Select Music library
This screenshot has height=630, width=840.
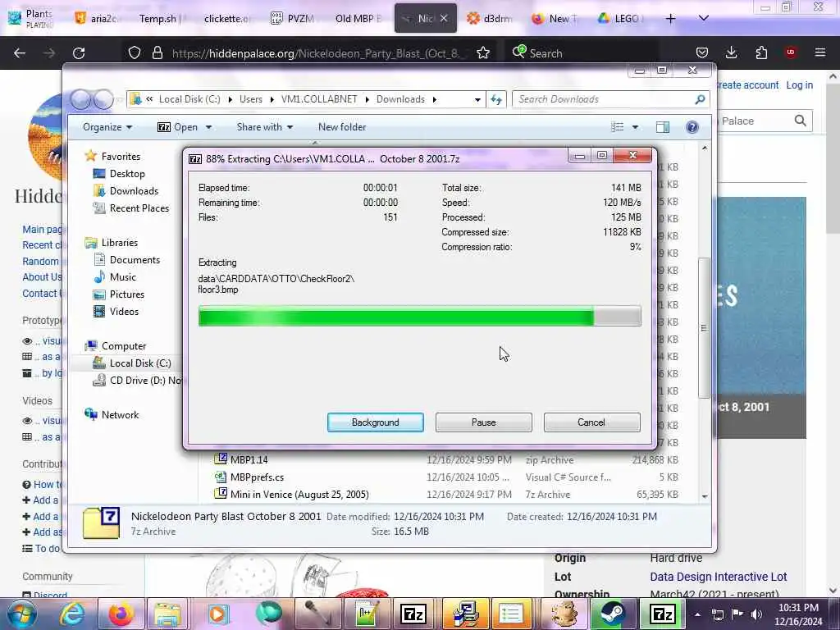coord(123,277)
